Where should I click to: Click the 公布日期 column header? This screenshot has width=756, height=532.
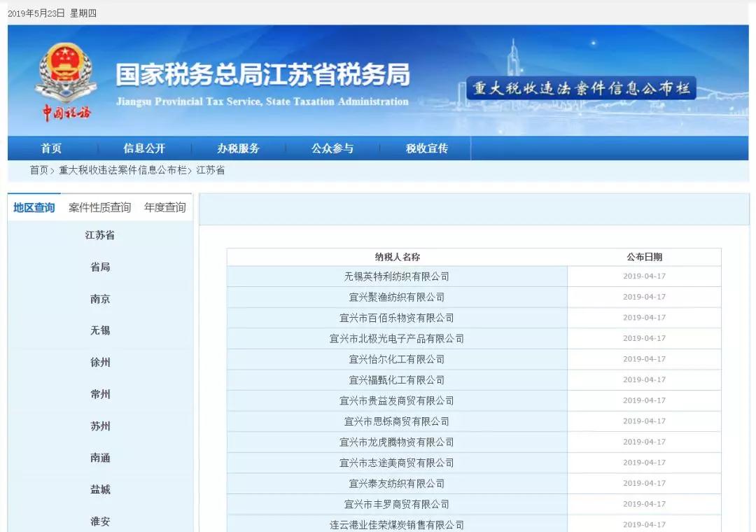[644, 257]
